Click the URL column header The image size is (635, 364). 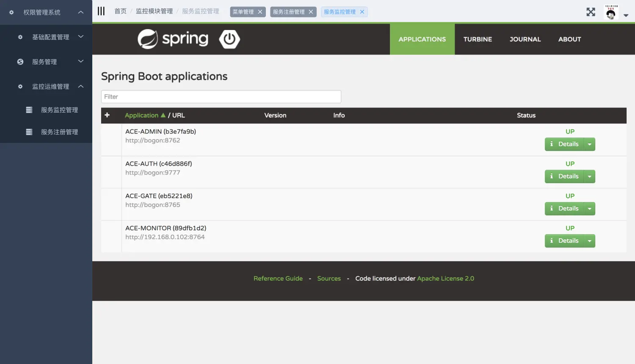pyautogui.click(x=178, y=115)
